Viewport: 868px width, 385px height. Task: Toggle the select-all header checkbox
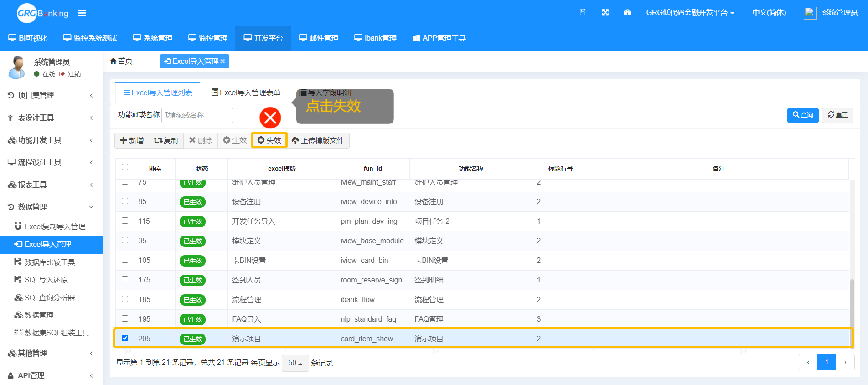pos(125,167)
